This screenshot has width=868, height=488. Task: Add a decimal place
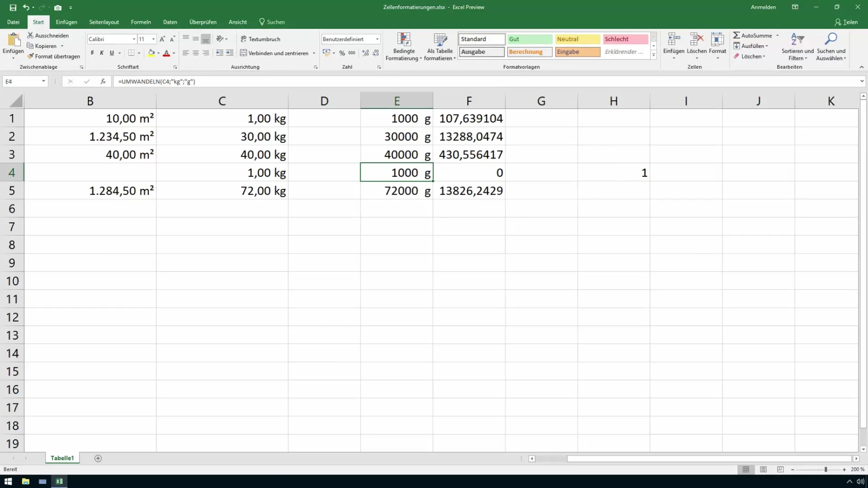click(x=366, y=53)
